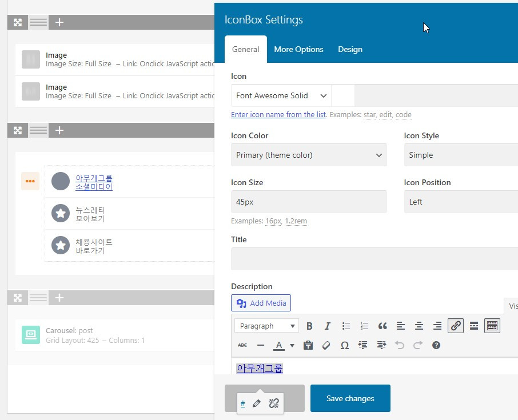Insert a bulleted list

(346, 326)
